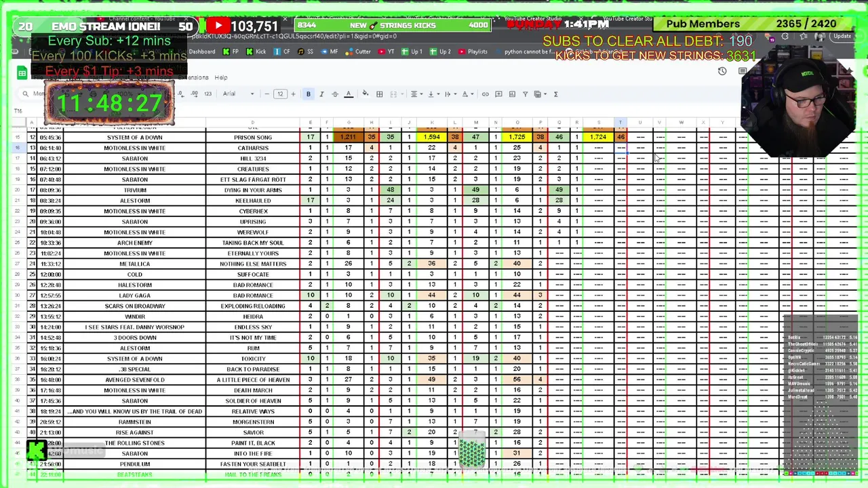Open the 123 number format dropdown
The height and width of the screenshot is (488, 868).
click(x=208, y=94)
